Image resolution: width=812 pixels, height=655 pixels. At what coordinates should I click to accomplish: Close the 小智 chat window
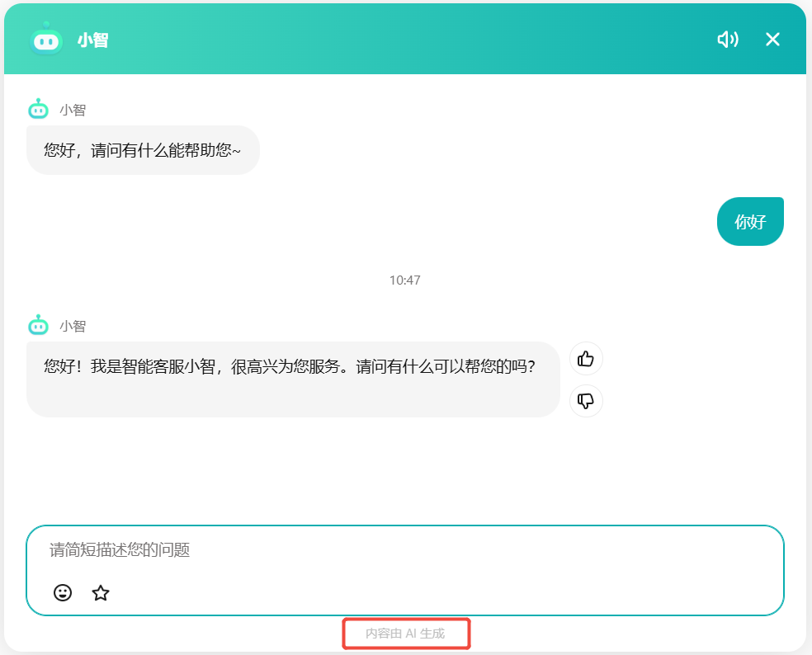(x=772, y=39)
